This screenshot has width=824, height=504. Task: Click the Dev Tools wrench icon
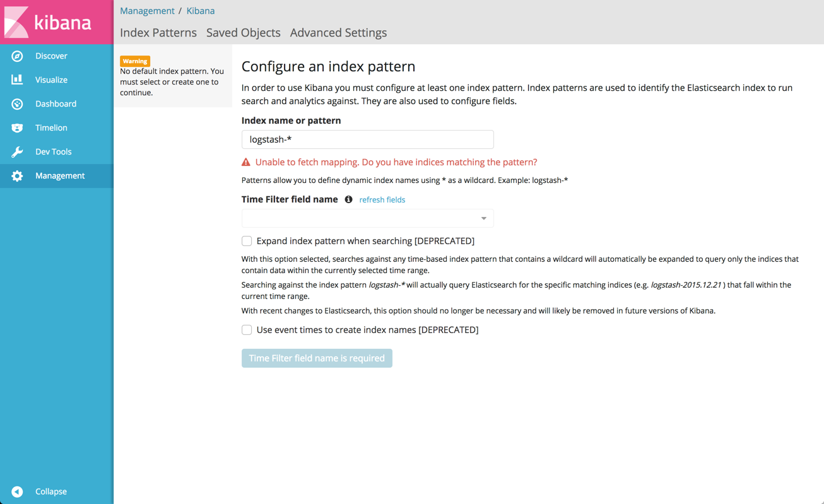(x=17, y=152)
